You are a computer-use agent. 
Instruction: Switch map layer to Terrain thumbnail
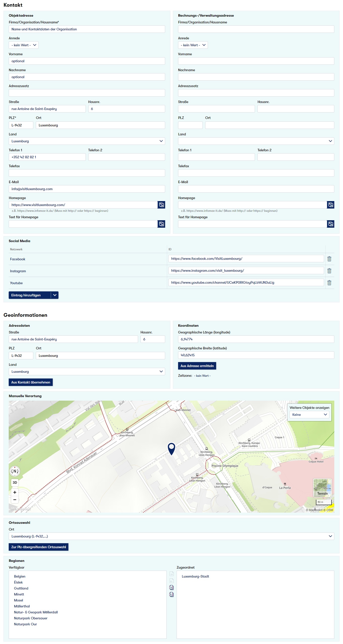322,487
